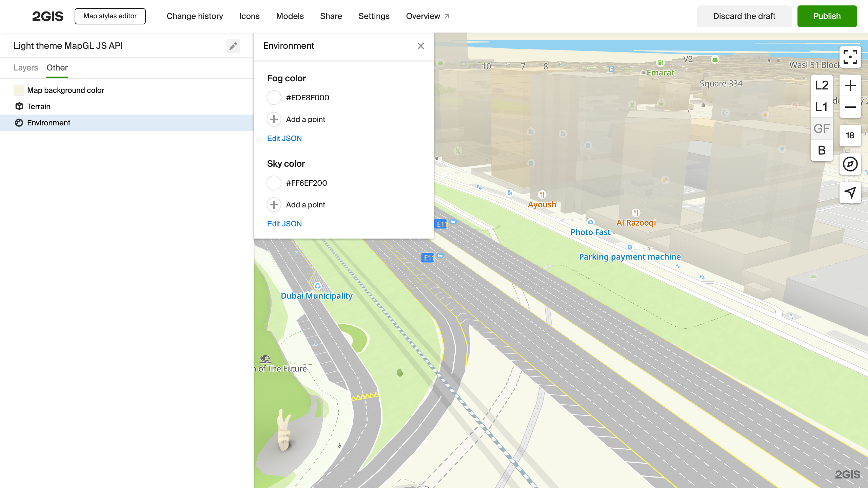Click the pencil edit style name icon
Screen dimensions: 868x488
point(233,46)
